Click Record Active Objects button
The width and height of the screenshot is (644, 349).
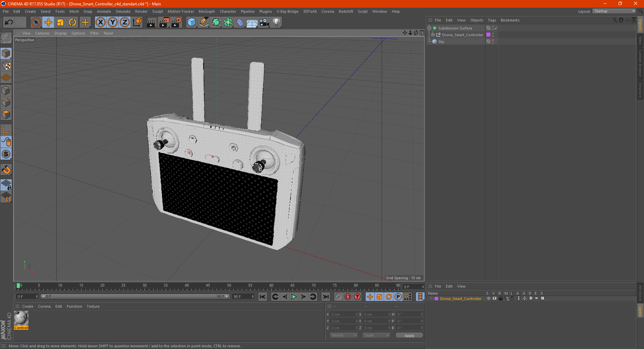tap(338, 297)
